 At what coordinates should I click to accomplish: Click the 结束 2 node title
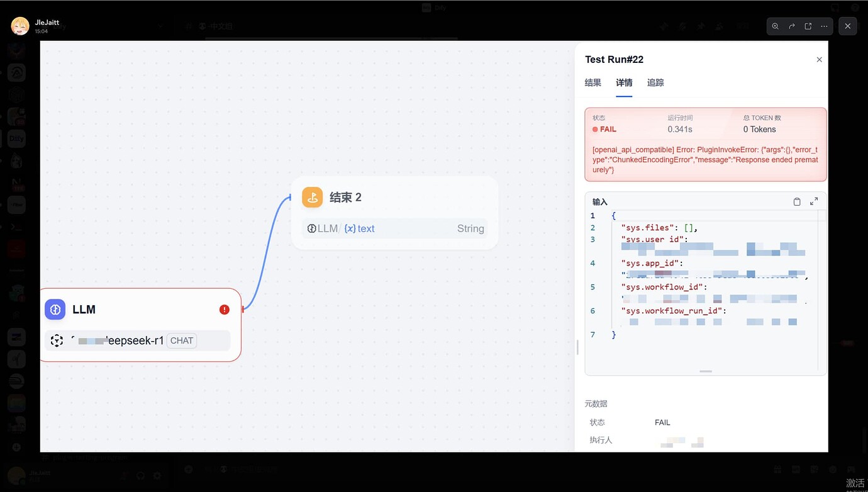pyautogui.click(x=346, y=198)
